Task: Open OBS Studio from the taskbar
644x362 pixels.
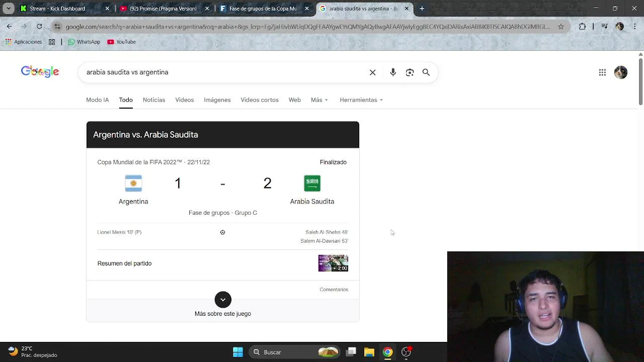Action: pos(406,352)
